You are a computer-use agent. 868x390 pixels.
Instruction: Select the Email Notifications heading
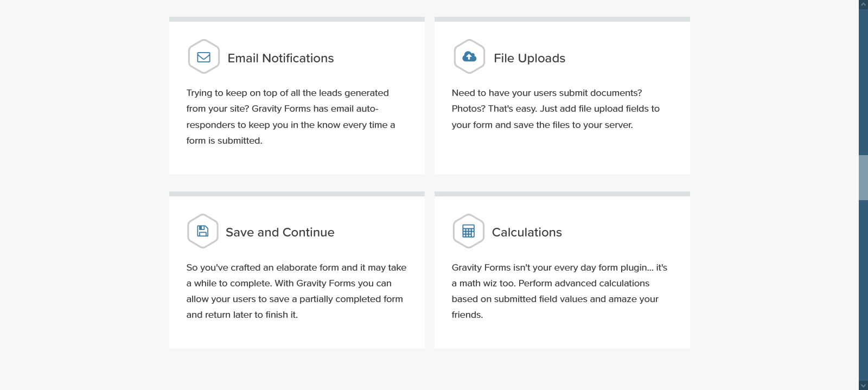(x=280, y=58)
